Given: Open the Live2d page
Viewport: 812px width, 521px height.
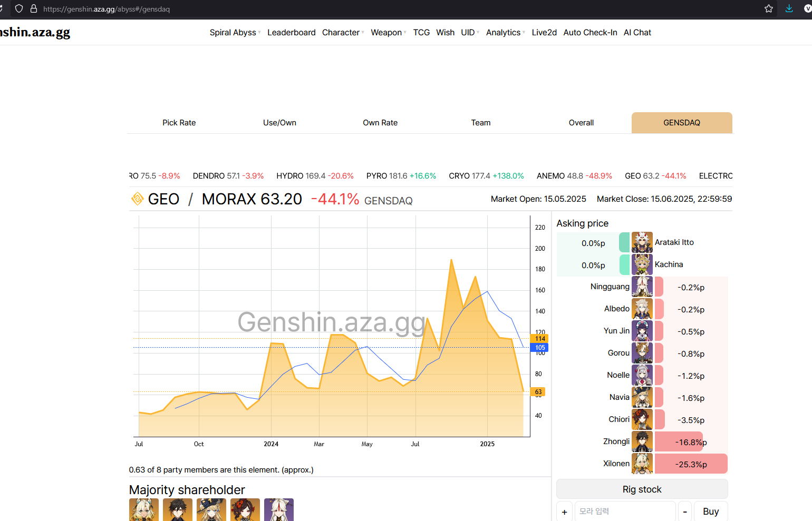Looking at the screenshot, I should 544,32.
